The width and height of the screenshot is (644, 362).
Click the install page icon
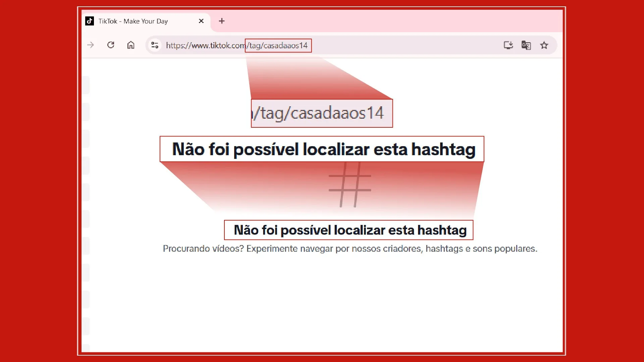508,45
